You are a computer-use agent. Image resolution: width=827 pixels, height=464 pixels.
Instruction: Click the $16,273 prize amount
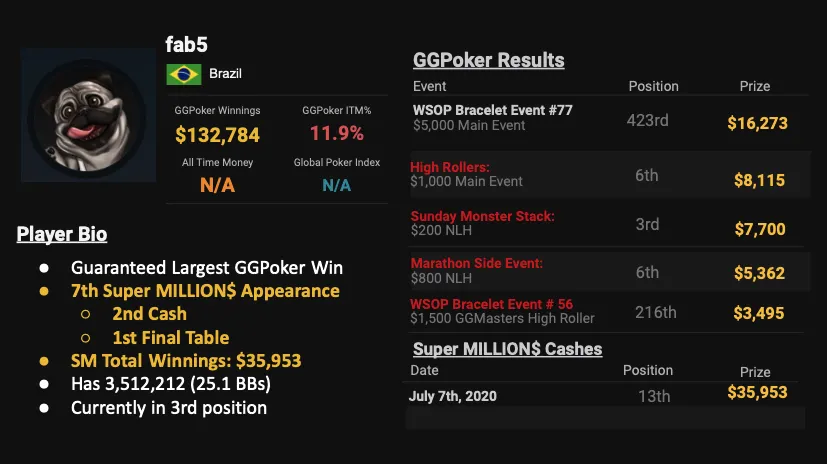click(757, 124)
